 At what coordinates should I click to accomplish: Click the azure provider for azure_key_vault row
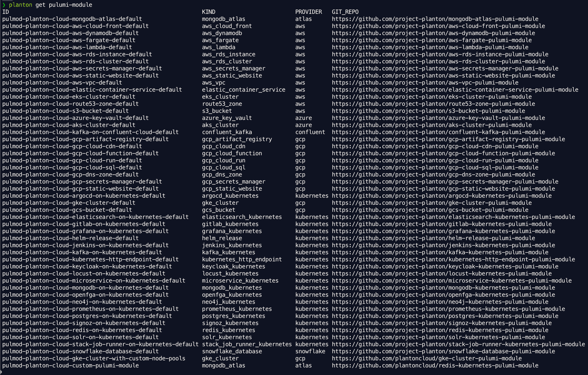(304, 118)
